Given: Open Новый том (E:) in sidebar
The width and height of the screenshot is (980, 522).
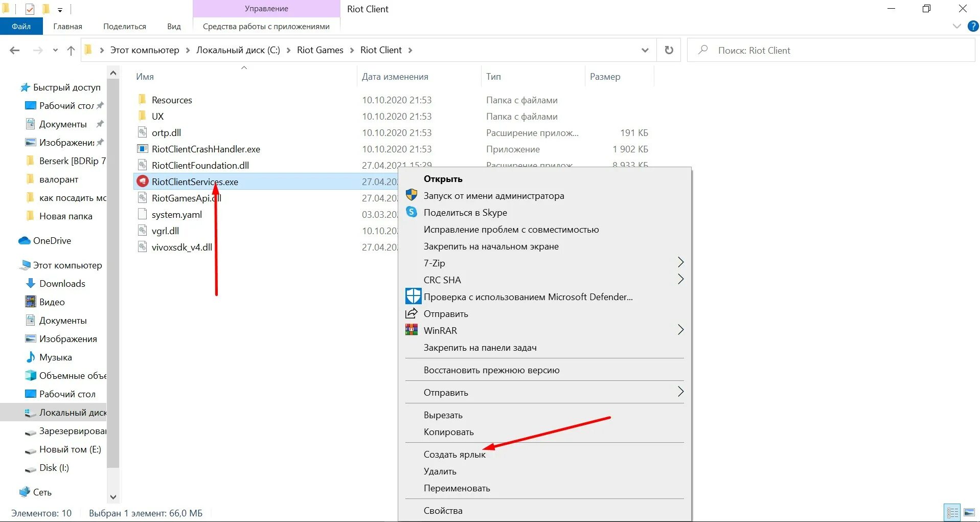Looking at the screenshot, I should [x=70, y=449].
